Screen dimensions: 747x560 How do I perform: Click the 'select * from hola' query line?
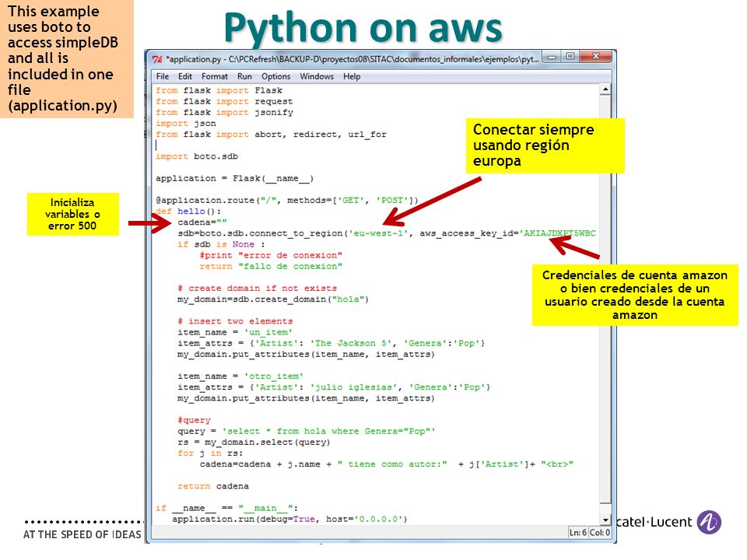pos(307,431)
